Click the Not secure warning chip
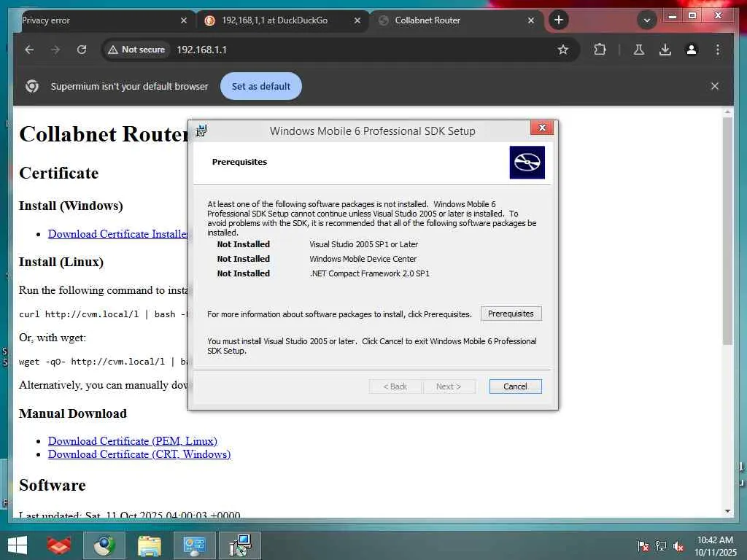Screen dimensions: 747x560 click(x=136, y=50)
